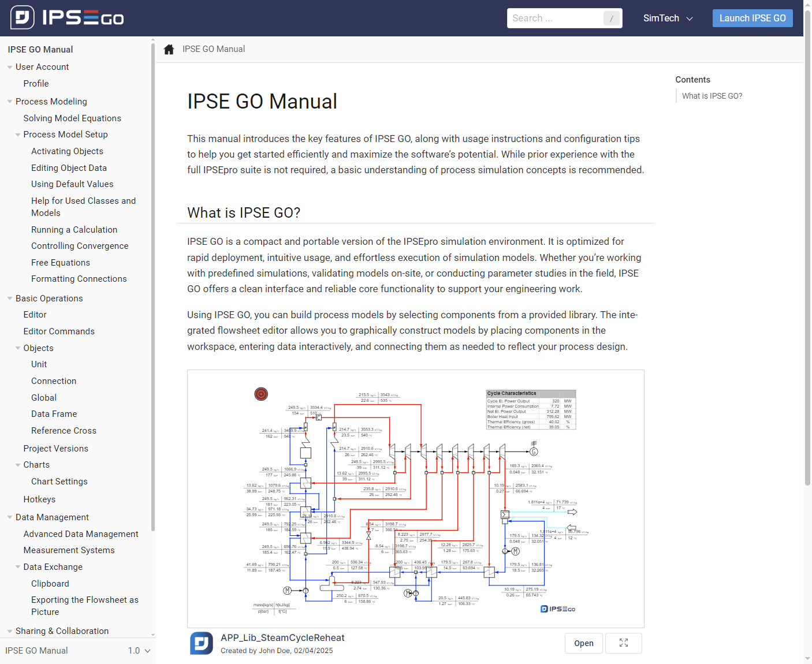Launch IPSE GO from the header
Image resolution: width=812 pixels, height=664 pixels.
(x=752, y=18)
